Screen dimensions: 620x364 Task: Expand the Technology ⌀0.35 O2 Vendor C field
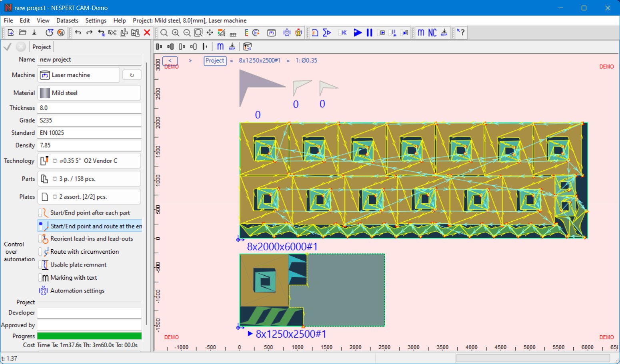tap(89, 161)
